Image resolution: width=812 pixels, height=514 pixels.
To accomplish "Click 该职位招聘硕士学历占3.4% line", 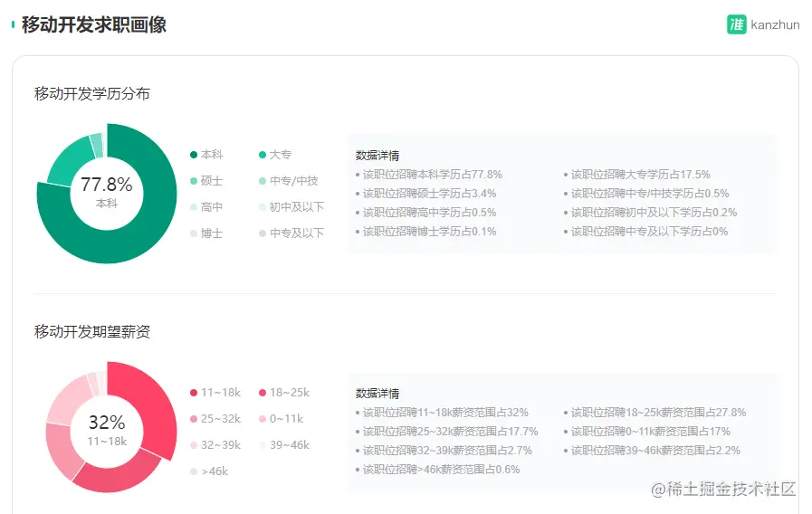I will (425, 194).
